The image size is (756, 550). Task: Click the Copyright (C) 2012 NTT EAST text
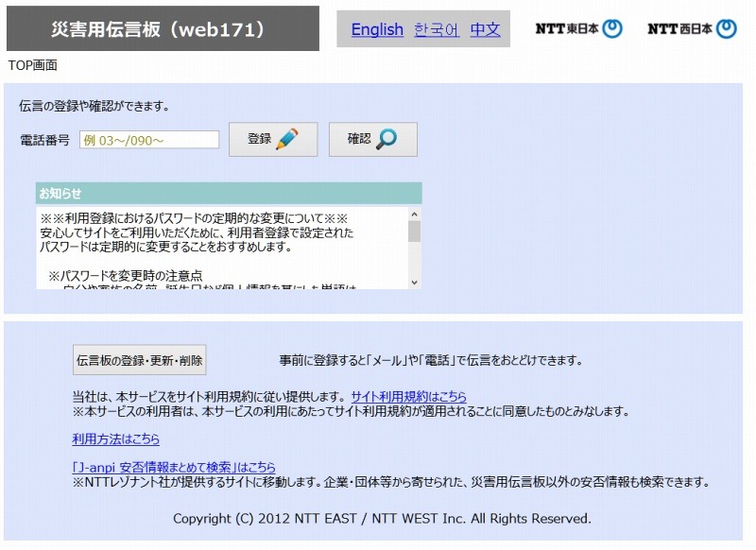tap(382, 519)
